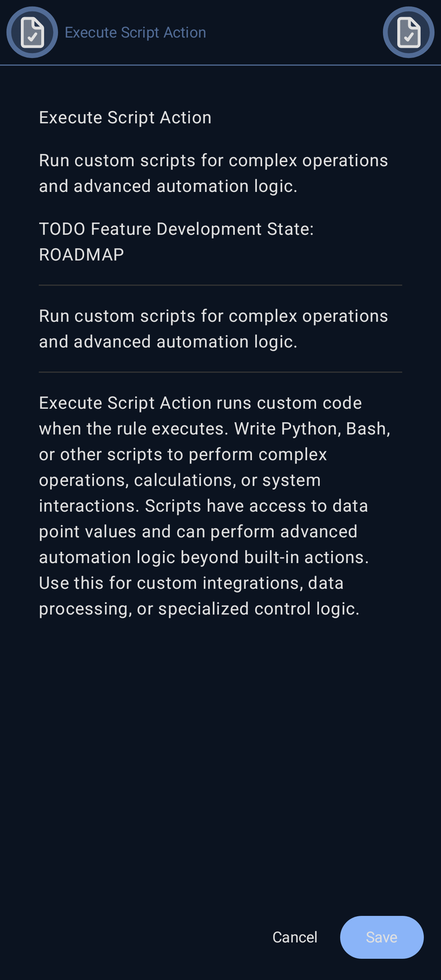Click the second horizontal separator
441x980 pixels.
220,372
